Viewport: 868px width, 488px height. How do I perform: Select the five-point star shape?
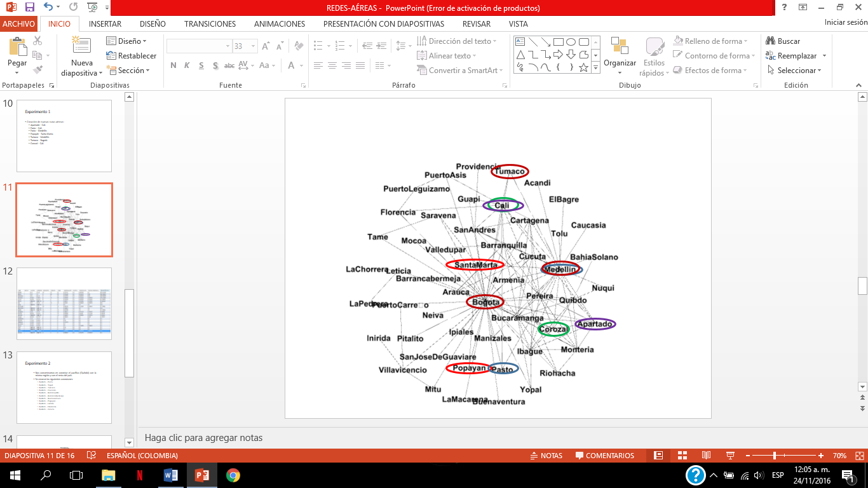583,67
